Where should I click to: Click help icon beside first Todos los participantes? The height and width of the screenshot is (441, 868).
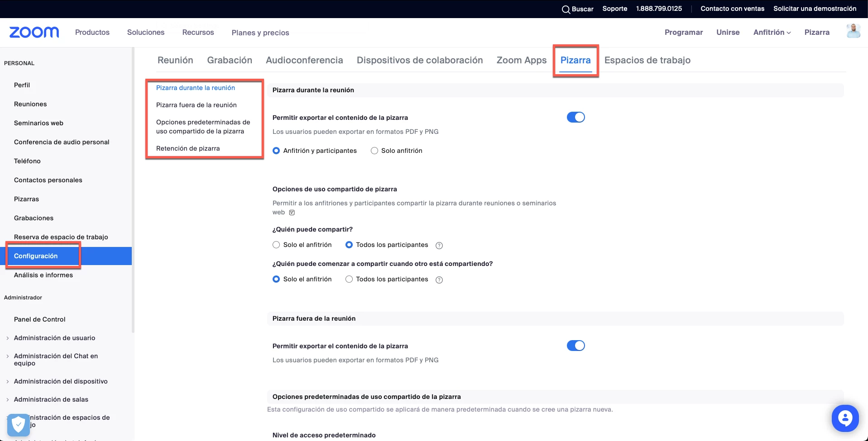(x=439, y=246)
